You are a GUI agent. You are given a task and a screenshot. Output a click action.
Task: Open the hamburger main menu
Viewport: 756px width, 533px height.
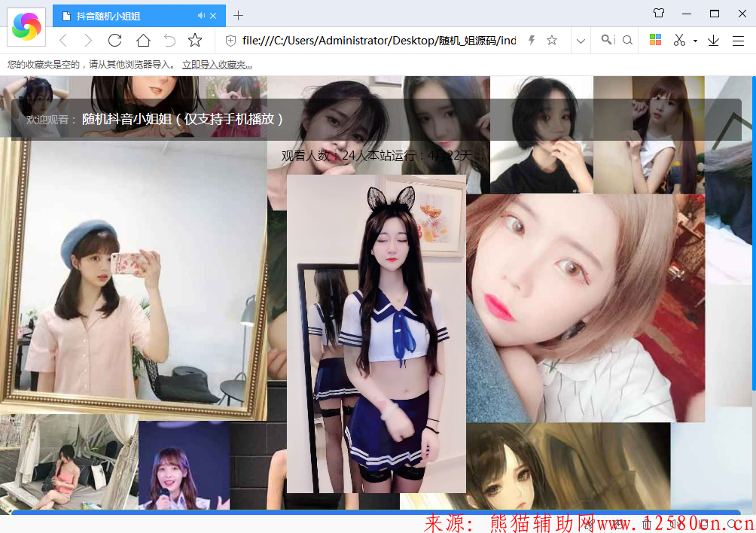(739, 41)
